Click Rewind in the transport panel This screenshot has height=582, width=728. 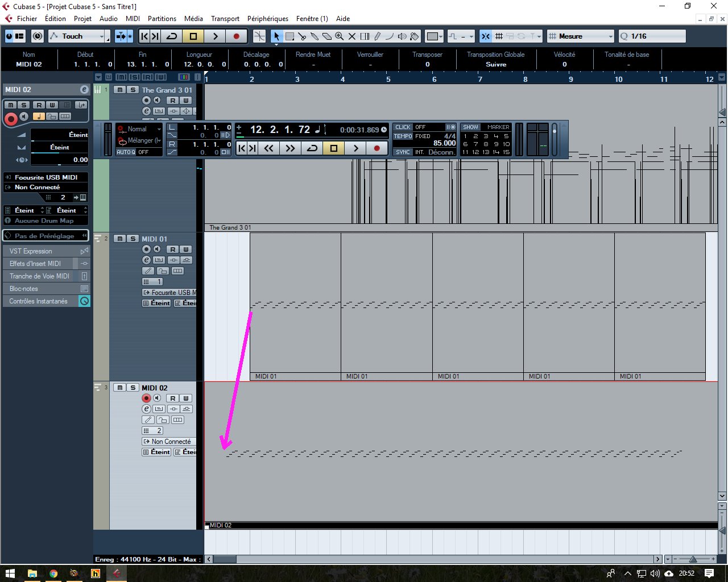[x=268, y=148]
